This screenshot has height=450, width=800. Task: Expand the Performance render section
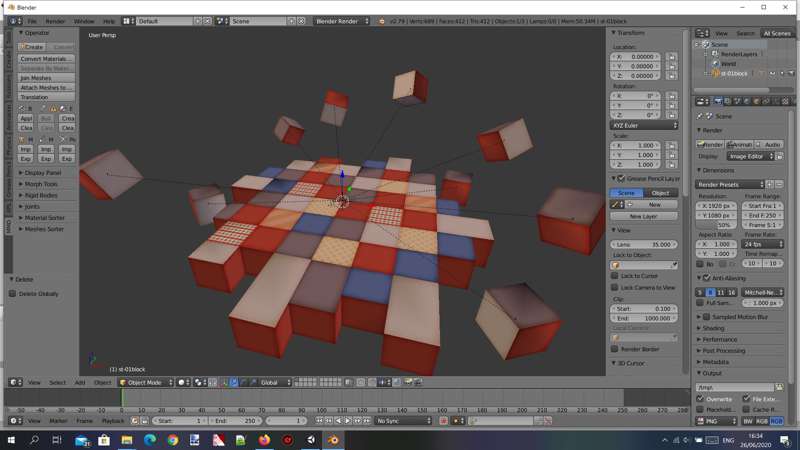click(x=717, y=339)
